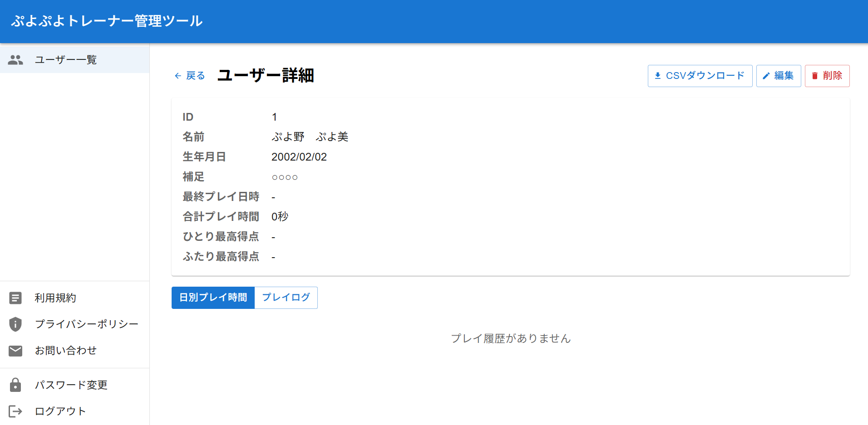Open the 利用規約 page

[74, 298]
